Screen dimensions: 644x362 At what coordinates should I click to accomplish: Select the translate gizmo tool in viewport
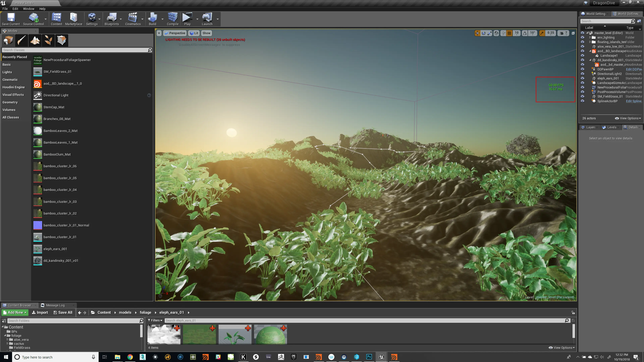pos(477,33)
